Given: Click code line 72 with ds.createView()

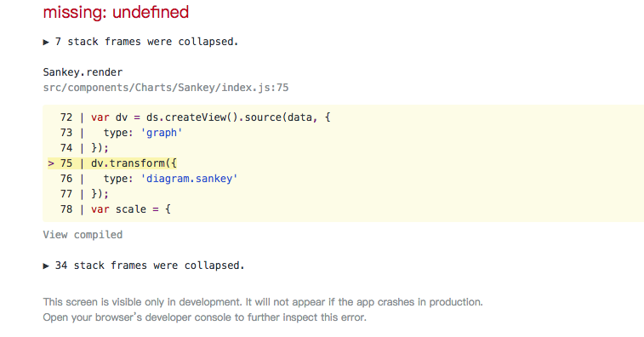Looking at the screenshot, I should 195,117.
